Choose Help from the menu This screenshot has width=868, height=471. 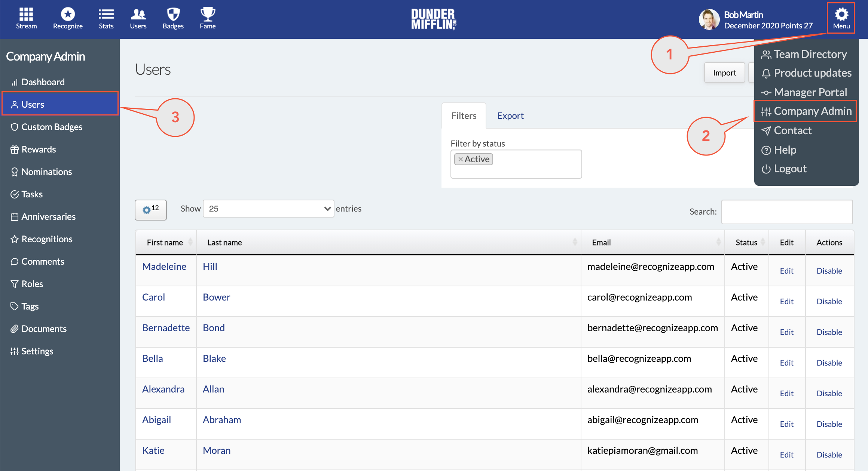tap(779, 150)
